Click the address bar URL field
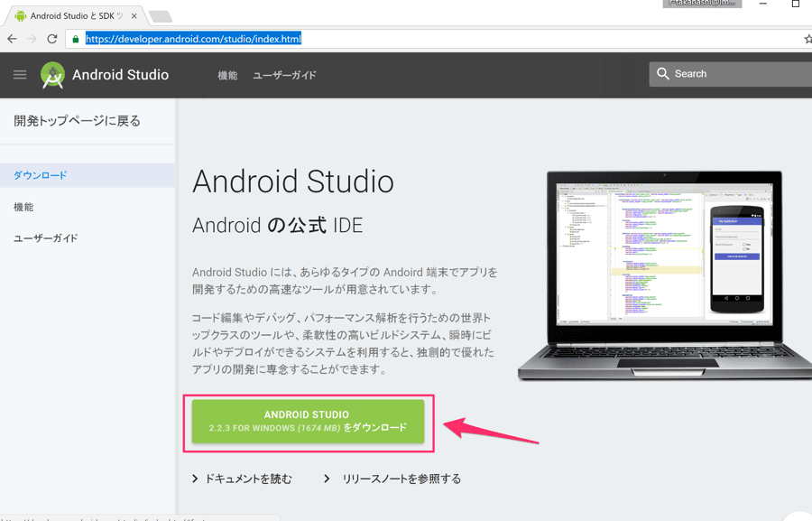The height and width of the screenshot is (521, 812). 435,39
